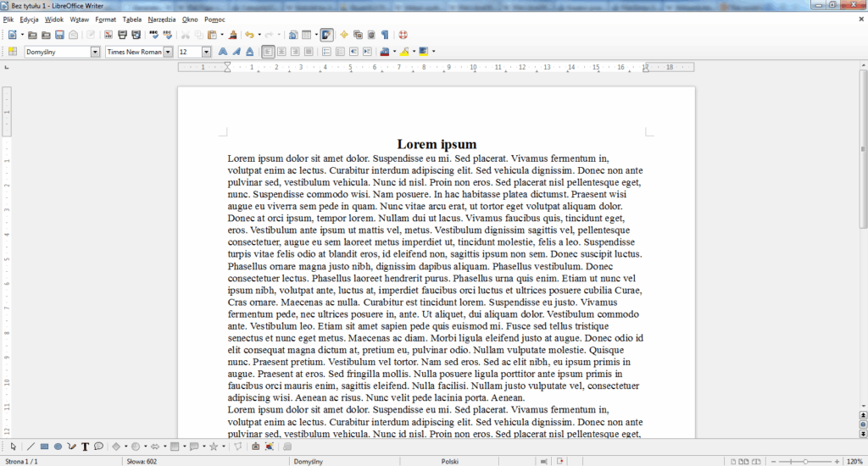
Task: Click the zoom slider handle in status bar
Action: pyautogui.click(x=805, y=461)
